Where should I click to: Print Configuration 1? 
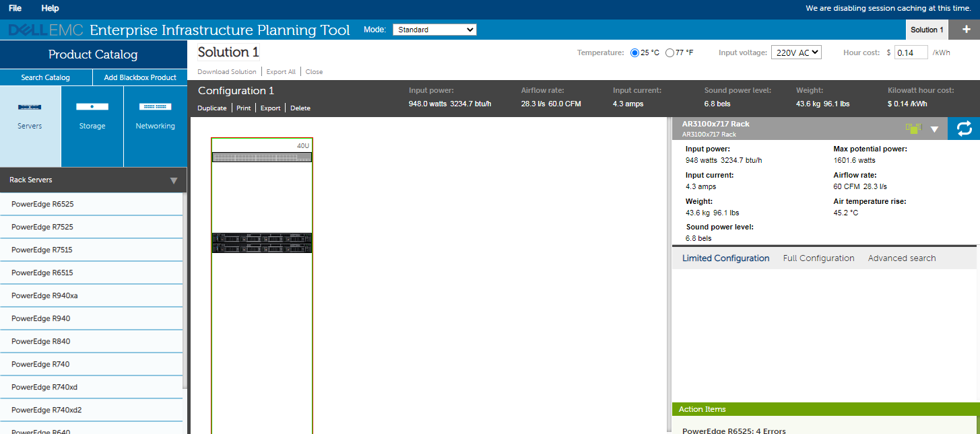[x=243, y=108]
